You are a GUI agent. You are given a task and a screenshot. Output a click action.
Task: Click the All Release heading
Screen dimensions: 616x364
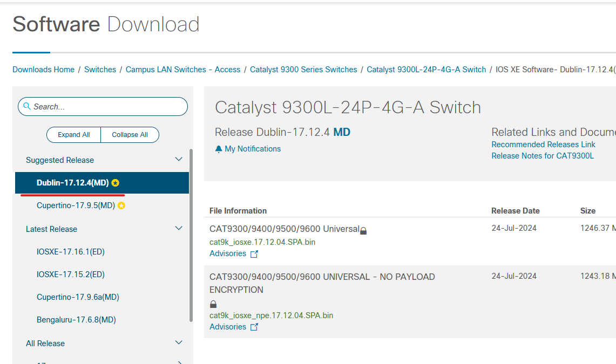click(45, 344)
